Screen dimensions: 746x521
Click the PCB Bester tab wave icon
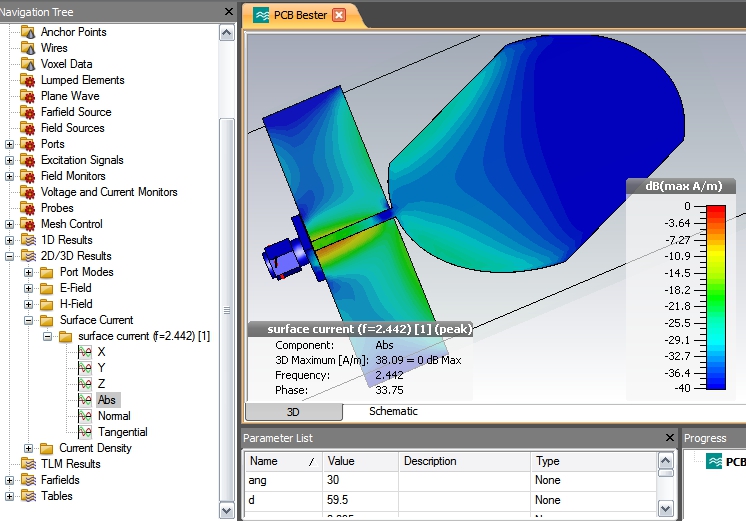(x=261, y=15)
